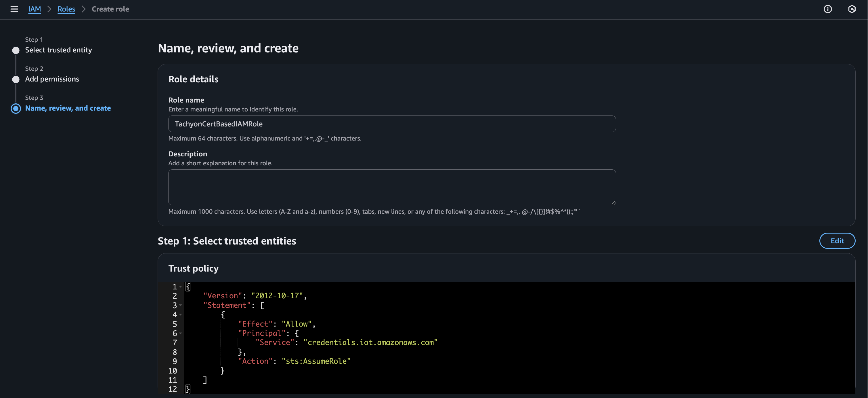This screenshot has width=868, height=398.
Task: Go to Add permissions step
Action: coord(52,79)
